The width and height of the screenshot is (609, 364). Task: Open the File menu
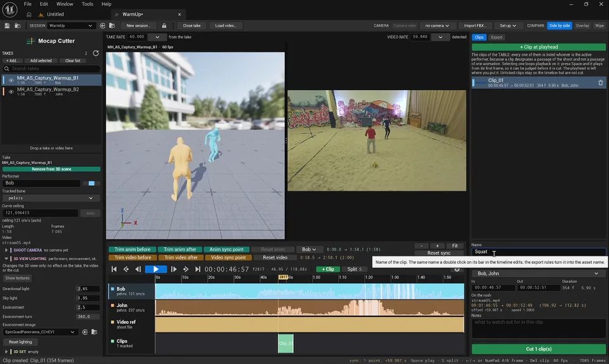27,4
